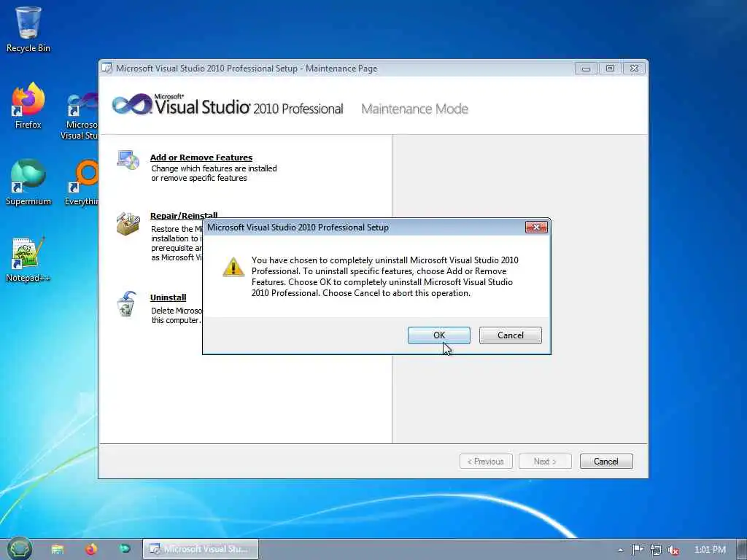Click the network tray icon

(x=656, y=550)
